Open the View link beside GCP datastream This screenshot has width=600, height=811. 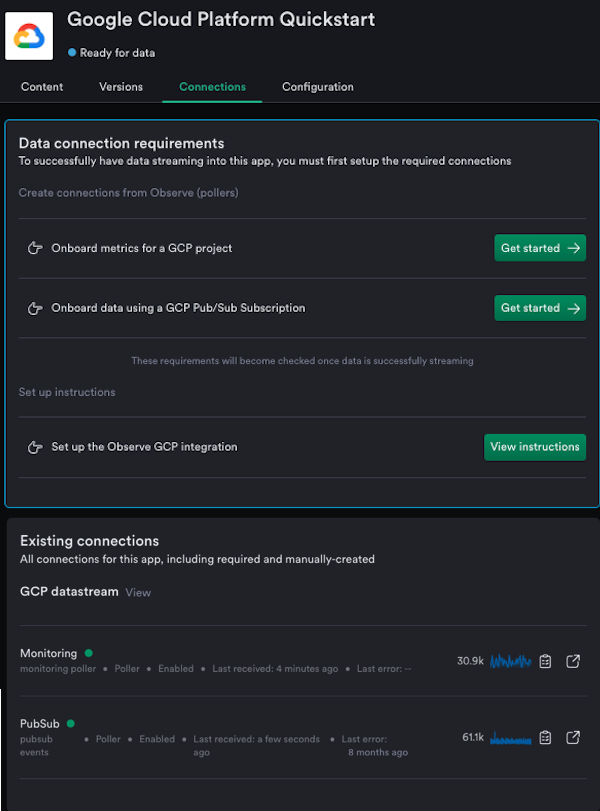coord(138,593)
